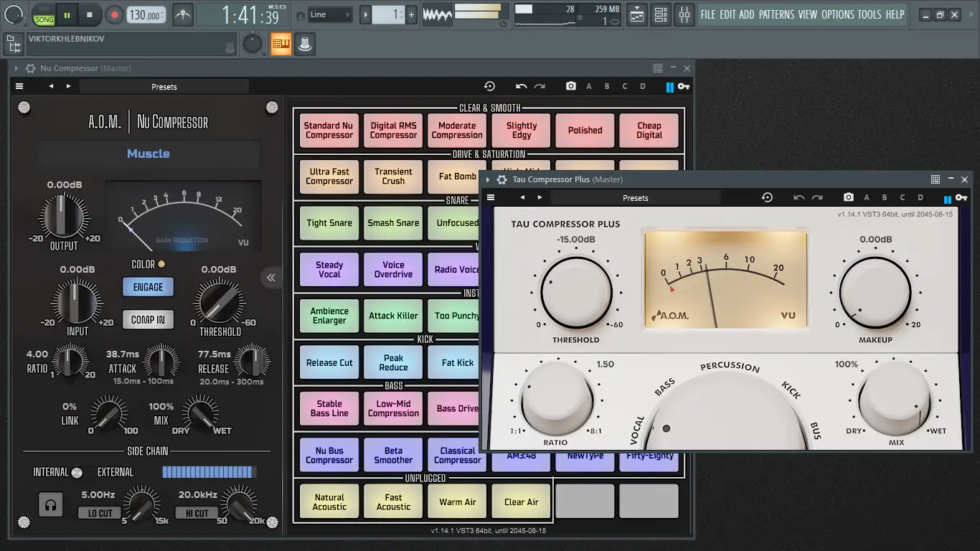Open the PATTERNS menu
The width and height of the screenshot is (980, 551).
[x=776, y=14]
